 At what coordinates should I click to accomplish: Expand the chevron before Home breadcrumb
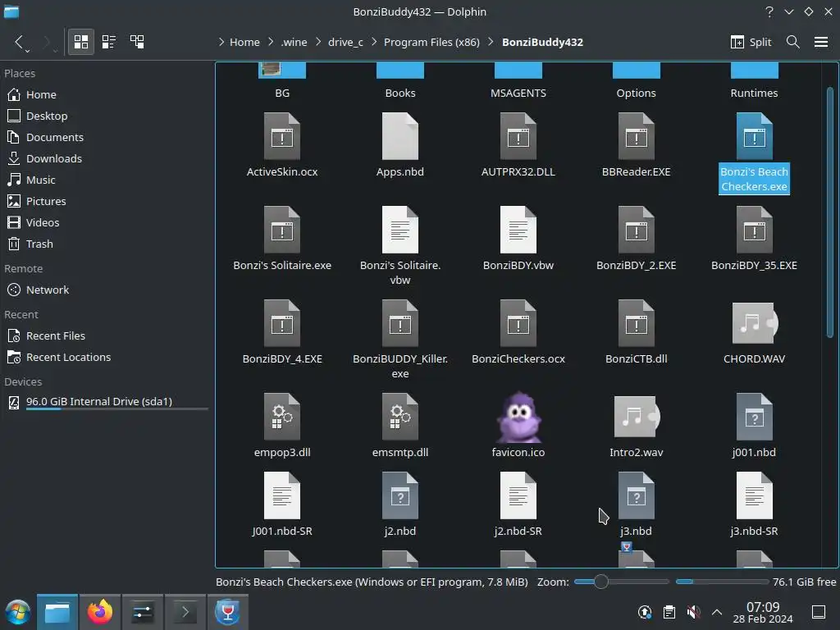221,42
